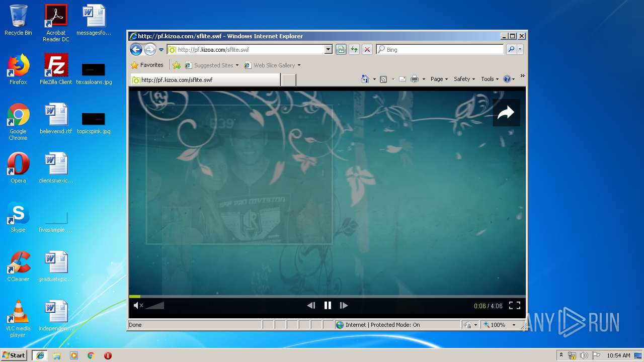Click Internet Explorer taskbar button
The height and width of the screenshot is (362, 644).
pyautogui.click(x=40, y=355)
